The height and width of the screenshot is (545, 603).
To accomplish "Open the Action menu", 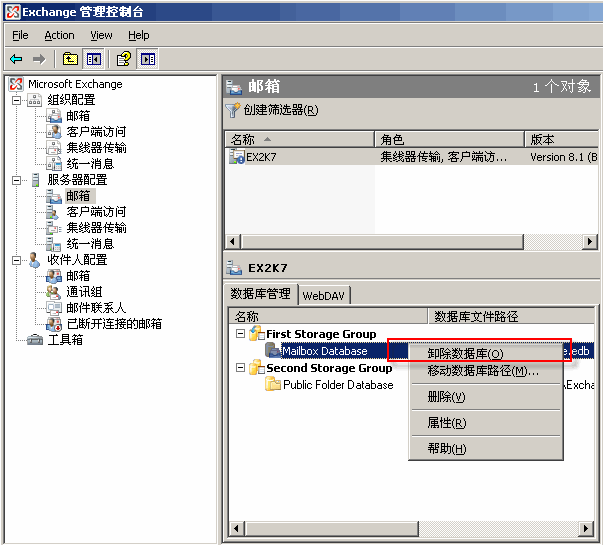I will pyautogui.click(x=59, y=35).
